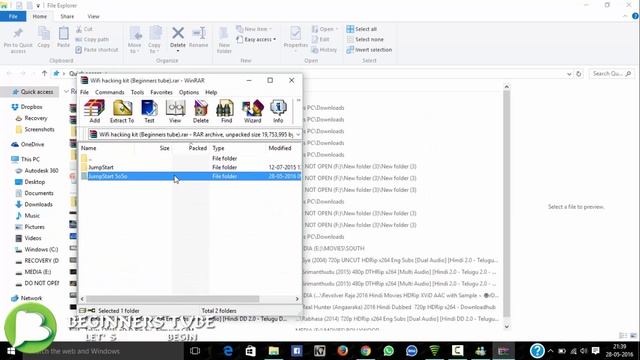
Task: Click the WinRAR toolbar Delete icon
Action: point(200,111)
